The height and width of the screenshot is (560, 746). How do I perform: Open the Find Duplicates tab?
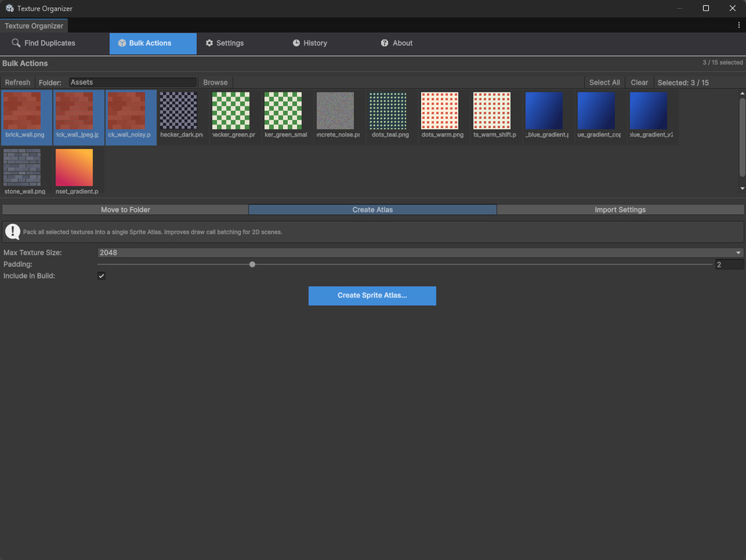click(x=43, y=43)
